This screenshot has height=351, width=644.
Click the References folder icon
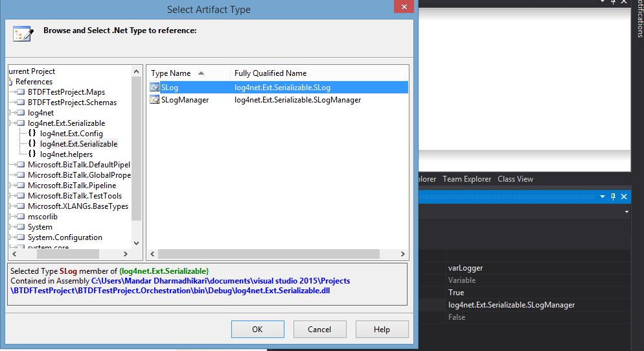click(x=10, y=82)
